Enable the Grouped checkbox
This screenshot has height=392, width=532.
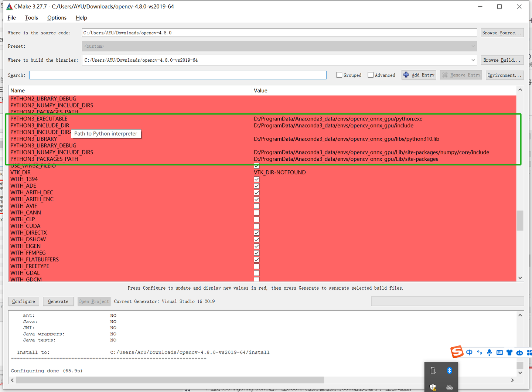339,75
